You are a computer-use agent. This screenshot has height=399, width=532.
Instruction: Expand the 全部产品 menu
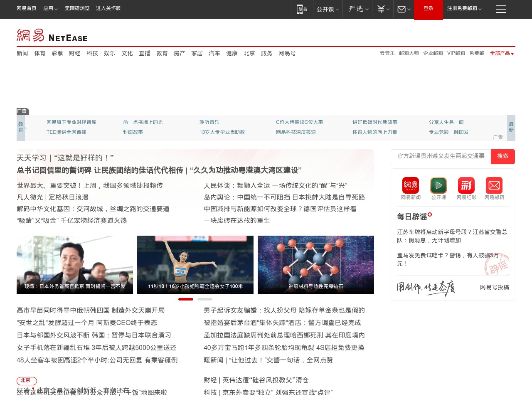coord(502,53)
